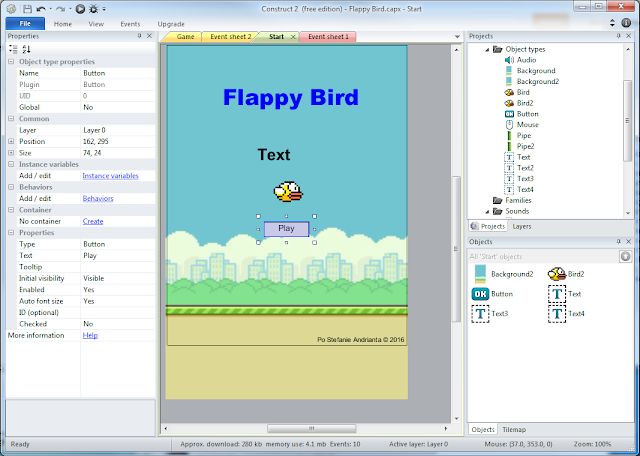Collapse Object type properties section
The width and height of the screenshot is (640, 456).
click(x=11, y=62)
